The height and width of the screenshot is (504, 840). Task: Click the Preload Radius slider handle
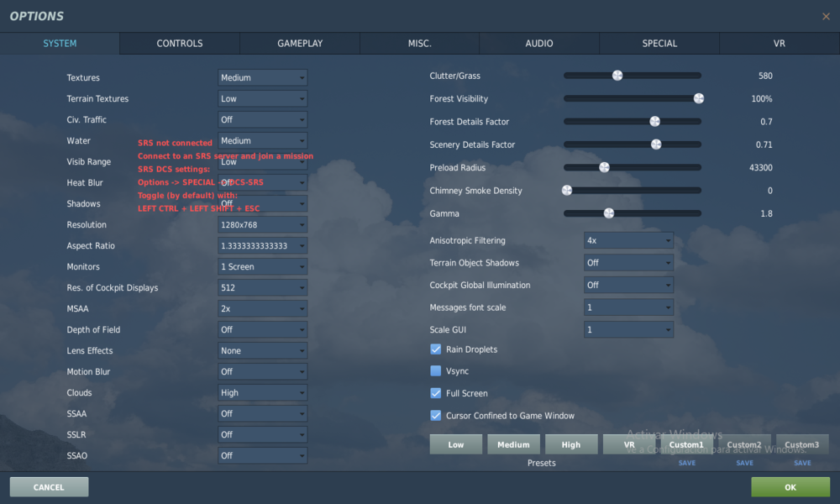click(x=604, y=168)
